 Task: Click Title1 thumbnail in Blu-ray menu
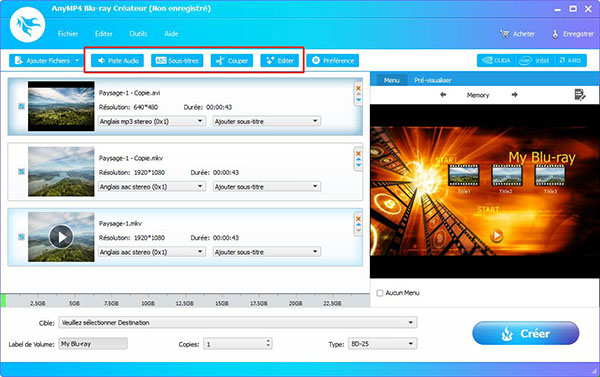point(463,175)
